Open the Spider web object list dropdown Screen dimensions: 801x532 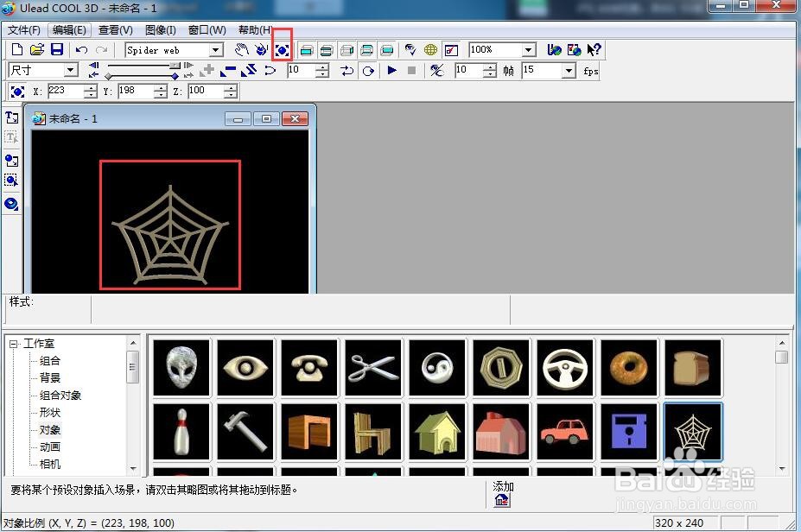point(216,50)
